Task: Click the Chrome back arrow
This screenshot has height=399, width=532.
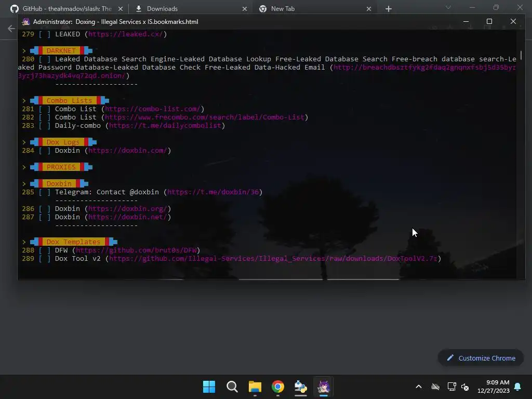Action: (x=11, y=29)
